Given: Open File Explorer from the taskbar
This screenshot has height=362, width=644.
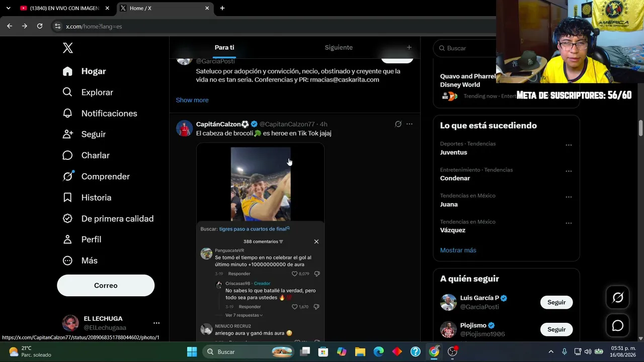Looking at the screenshot, I should (360, 352).
